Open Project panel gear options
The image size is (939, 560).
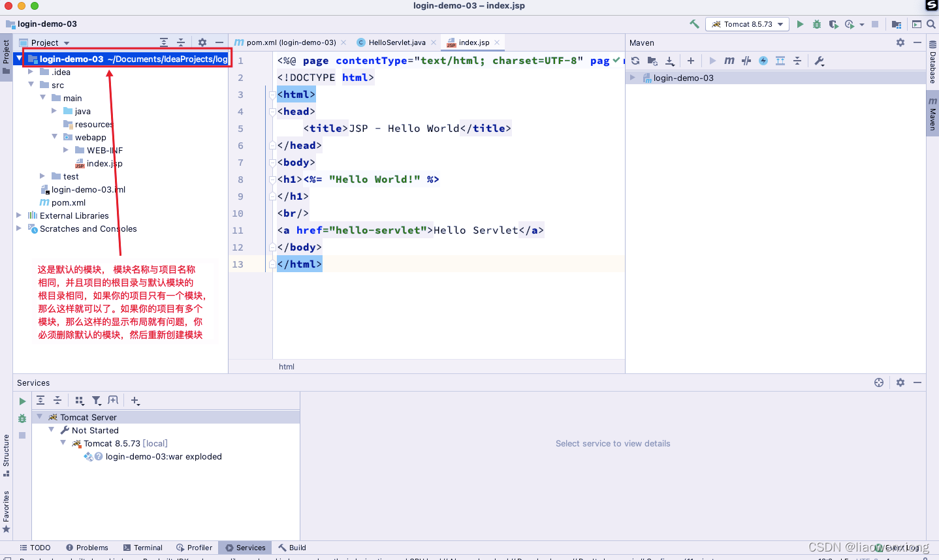click(x=202, y=42)
